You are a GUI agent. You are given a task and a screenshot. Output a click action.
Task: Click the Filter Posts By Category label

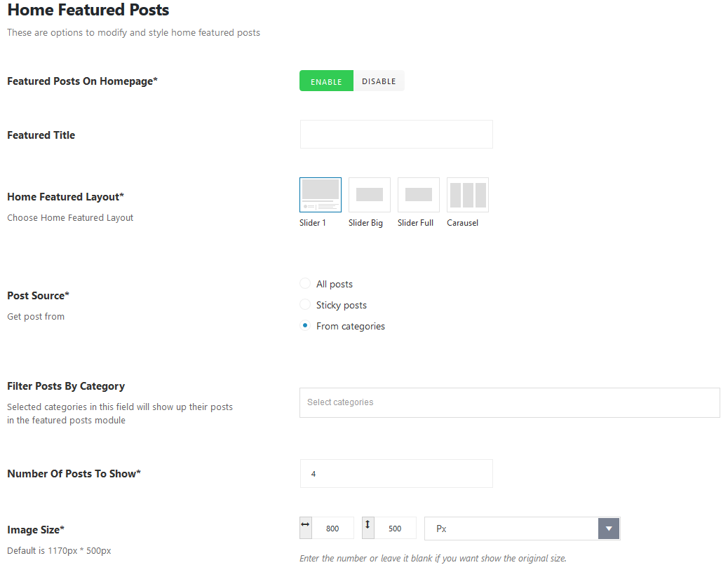[66, 386]
